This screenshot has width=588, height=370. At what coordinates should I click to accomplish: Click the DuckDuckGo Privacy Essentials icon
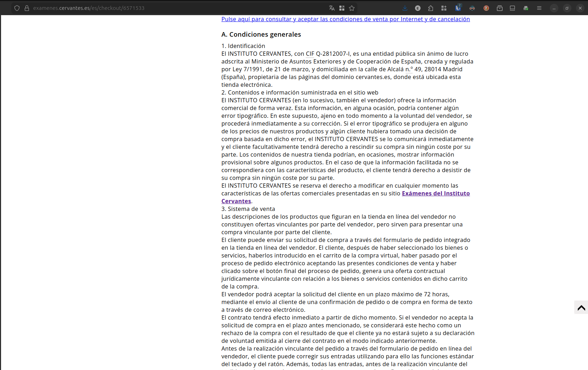coord(486,8)
